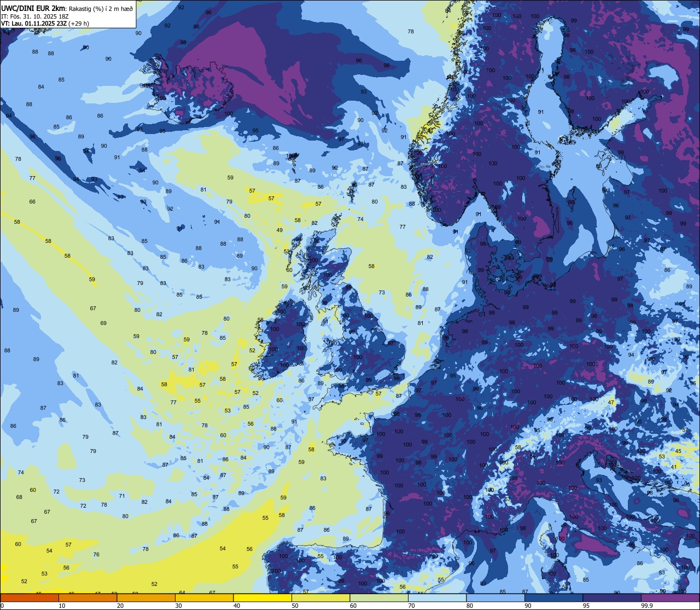Click the legend scale label 50
Image resolution: width=700 pixels, height=610 pixels.
295,606
